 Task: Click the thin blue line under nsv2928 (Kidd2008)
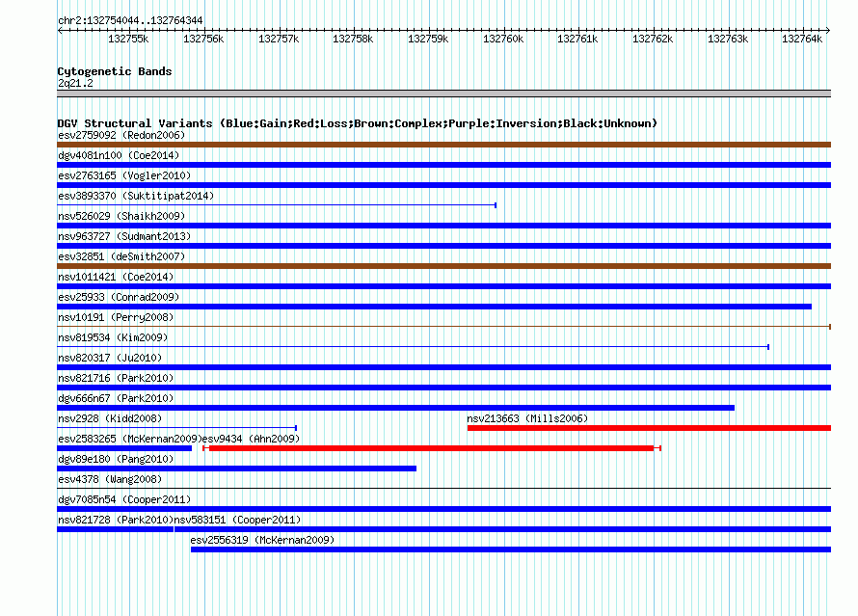(x=176, y=427)
